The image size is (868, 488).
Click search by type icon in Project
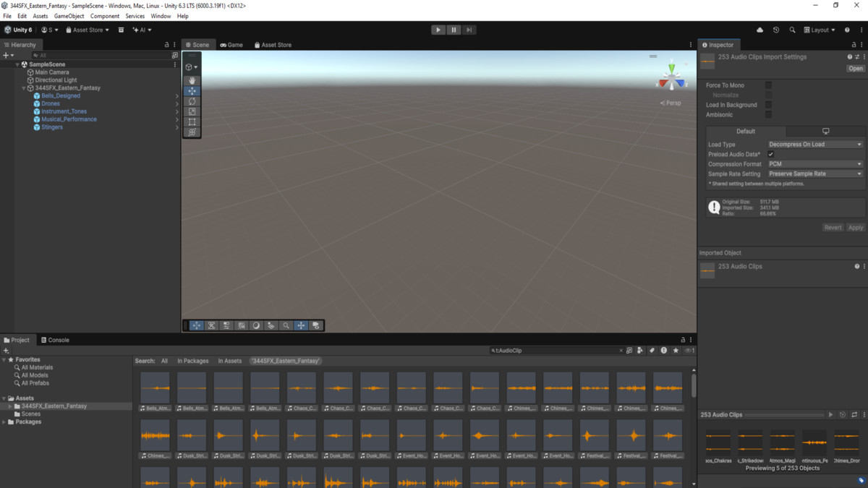pos(640,351)
